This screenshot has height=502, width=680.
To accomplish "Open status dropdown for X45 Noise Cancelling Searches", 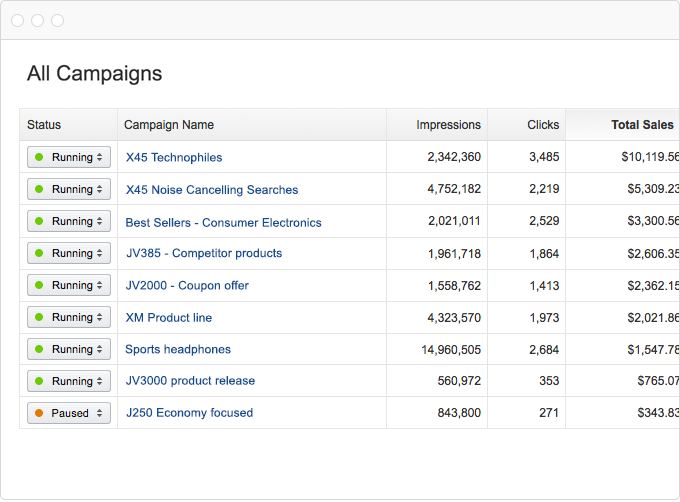I will [68, 189].
